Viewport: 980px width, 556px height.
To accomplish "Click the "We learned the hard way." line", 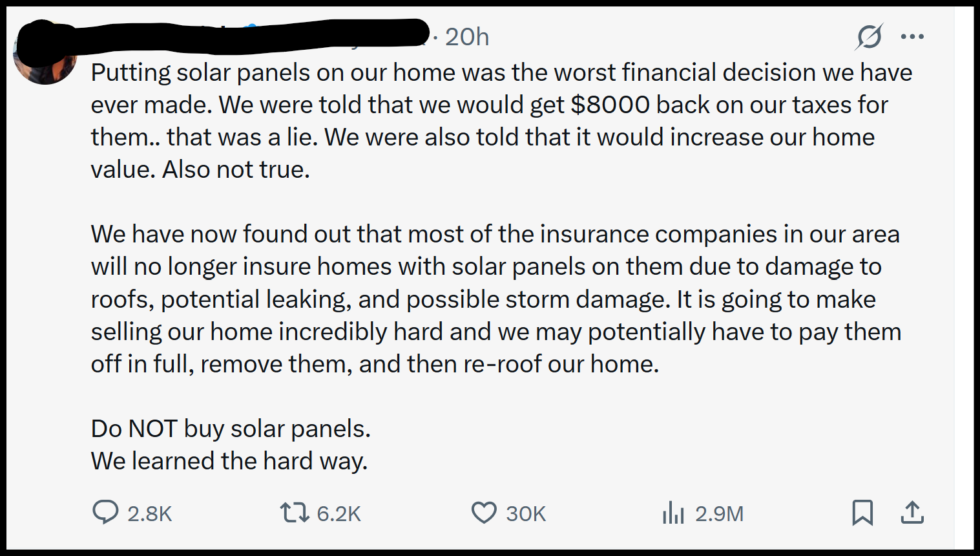I will pyautogui.click(x=229, y=461).
